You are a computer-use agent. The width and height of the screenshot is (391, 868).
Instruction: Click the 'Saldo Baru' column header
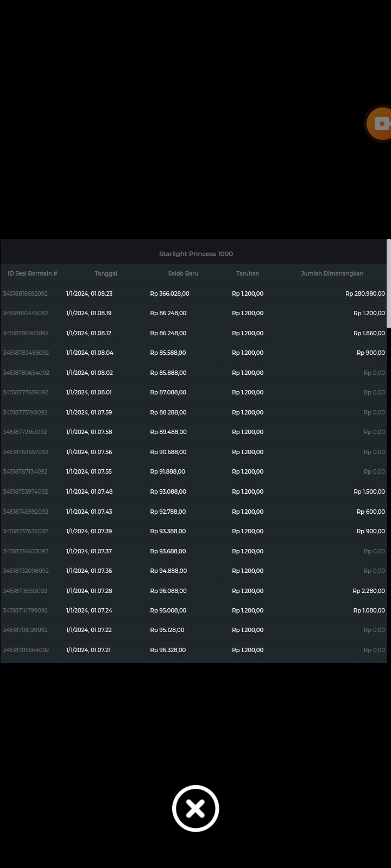(x=183, y=273)
